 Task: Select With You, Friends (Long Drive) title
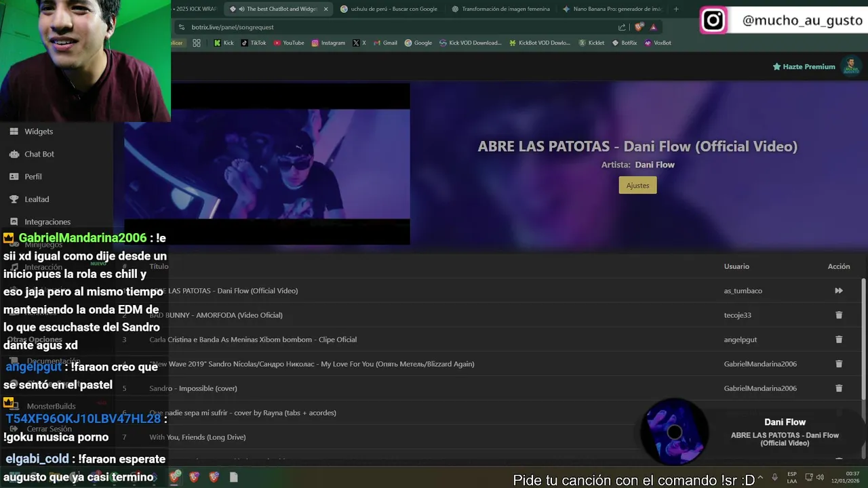pos(197,437)
